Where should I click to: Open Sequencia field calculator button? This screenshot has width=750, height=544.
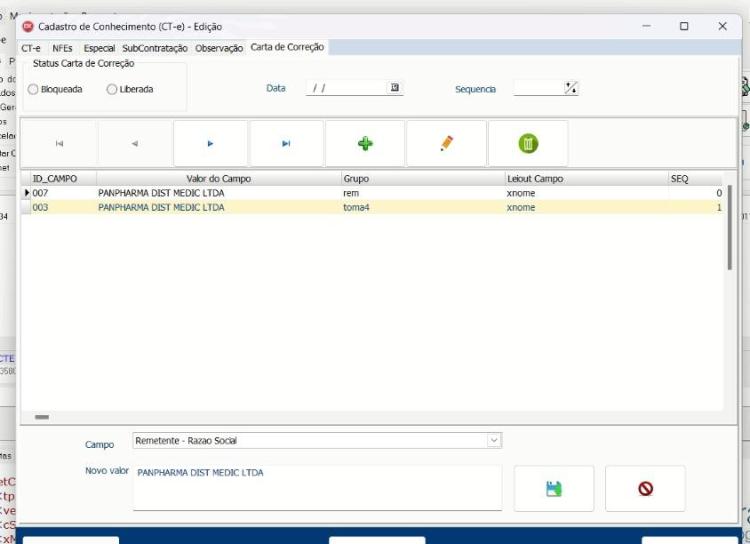(571, 88)
